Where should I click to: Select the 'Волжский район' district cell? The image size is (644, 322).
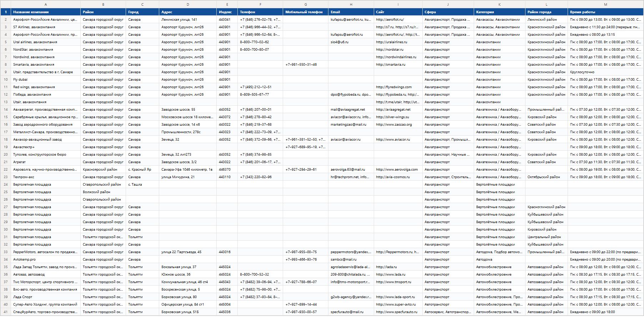pyautogui.click(x=103, y=192)
